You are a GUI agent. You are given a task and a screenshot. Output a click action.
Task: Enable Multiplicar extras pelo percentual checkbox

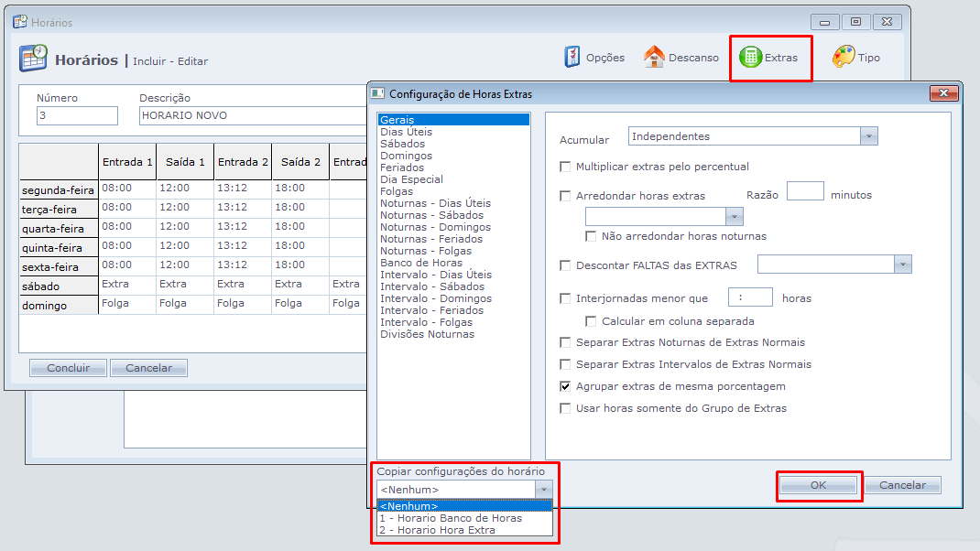[x=566, y=167]
